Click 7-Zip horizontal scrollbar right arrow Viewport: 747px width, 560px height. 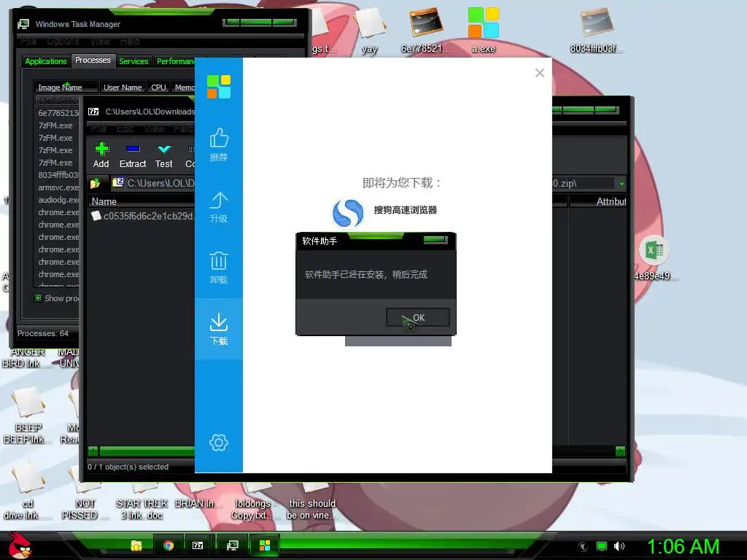coord(620,451)
